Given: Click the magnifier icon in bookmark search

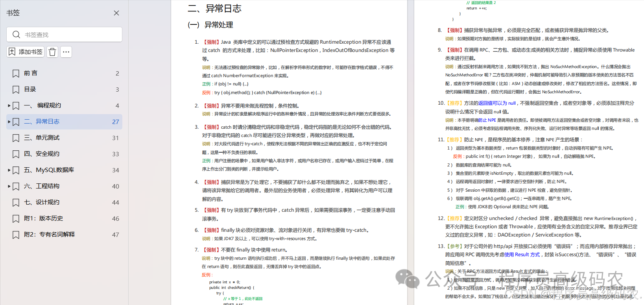Looking at the screenshot, I should (x=16, y=35).
